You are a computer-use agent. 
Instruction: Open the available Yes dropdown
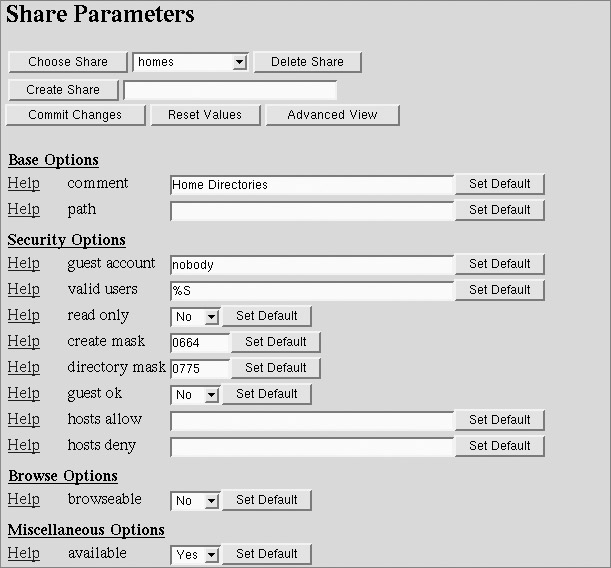pyautogui.click(x=195, y=554)
